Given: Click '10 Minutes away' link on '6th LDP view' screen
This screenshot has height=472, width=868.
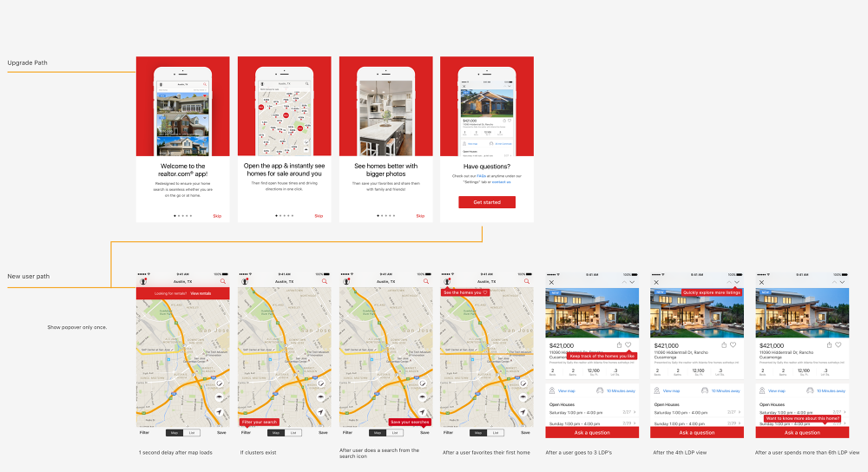Looking at the screenshot, I should pos(831,390).
